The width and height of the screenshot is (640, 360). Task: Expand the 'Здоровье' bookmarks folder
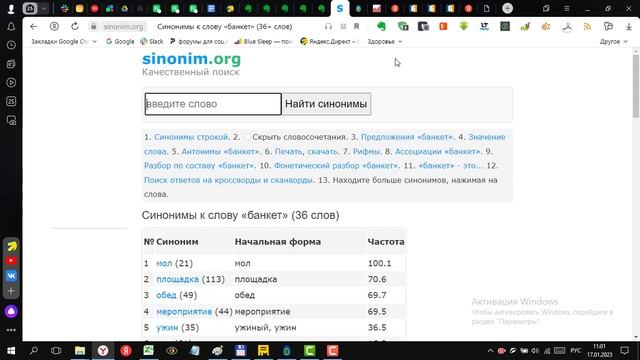384,42
